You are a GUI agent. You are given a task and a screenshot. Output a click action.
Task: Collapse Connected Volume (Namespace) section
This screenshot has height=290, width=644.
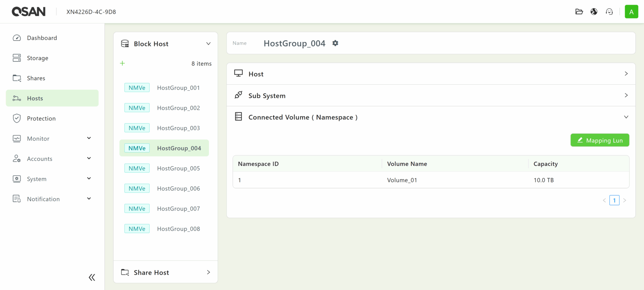click(x=626, y=117)
